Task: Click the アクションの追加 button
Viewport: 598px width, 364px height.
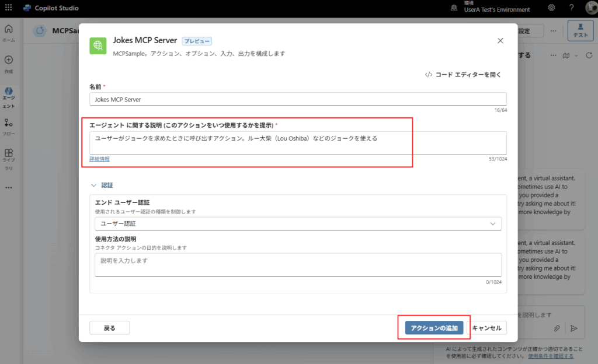Action: pos(434,328)
